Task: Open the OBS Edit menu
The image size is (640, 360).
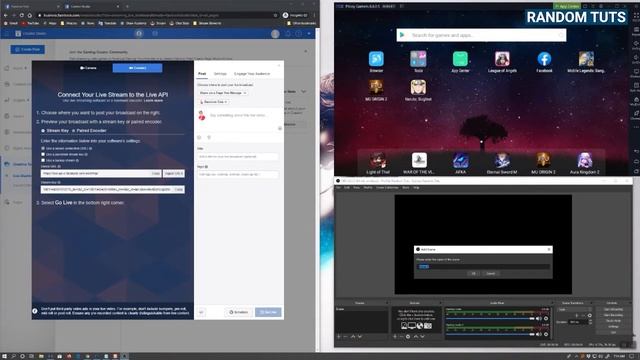Action: tap(347, 188)
